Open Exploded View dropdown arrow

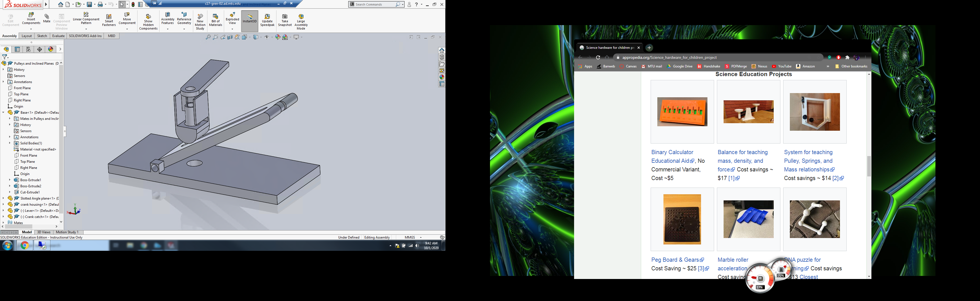click(x=232, y=29)
